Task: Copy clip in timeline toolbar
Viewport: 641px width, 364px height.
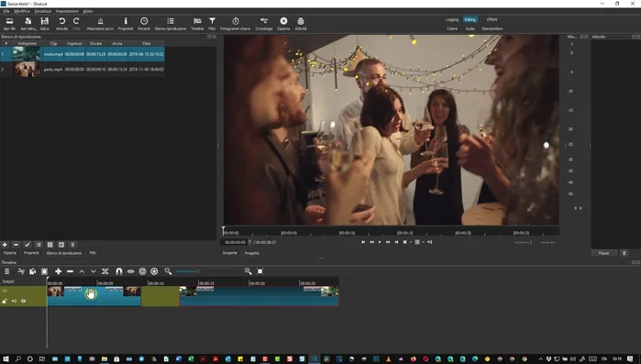Action: [x=33, y=271]
